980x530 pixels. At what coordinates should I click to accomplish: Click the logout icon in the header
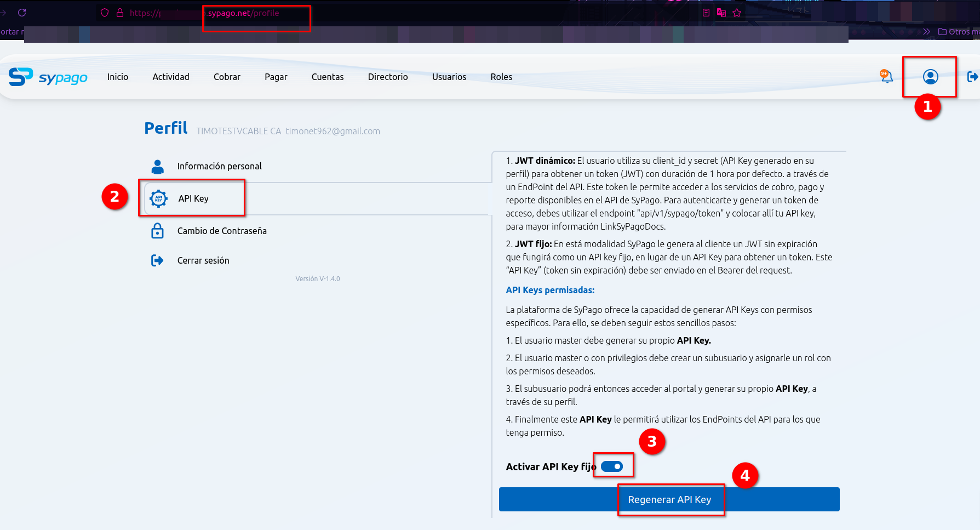[972, 77]
